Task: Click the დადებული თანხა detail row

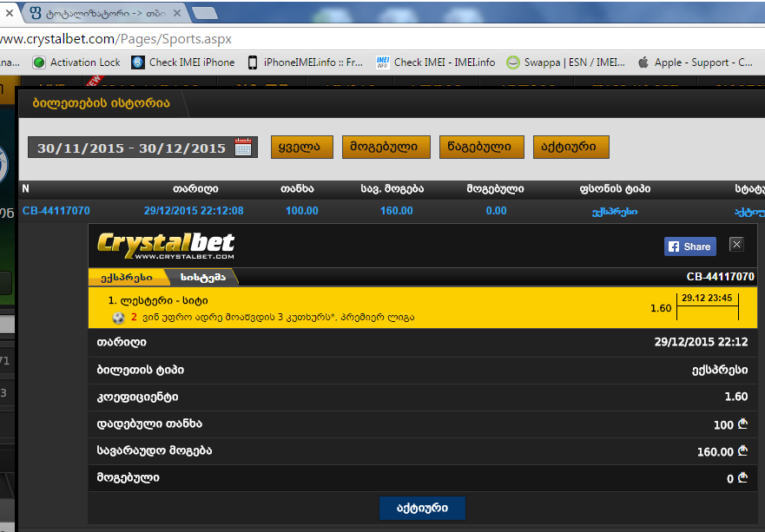Action: 423,424
